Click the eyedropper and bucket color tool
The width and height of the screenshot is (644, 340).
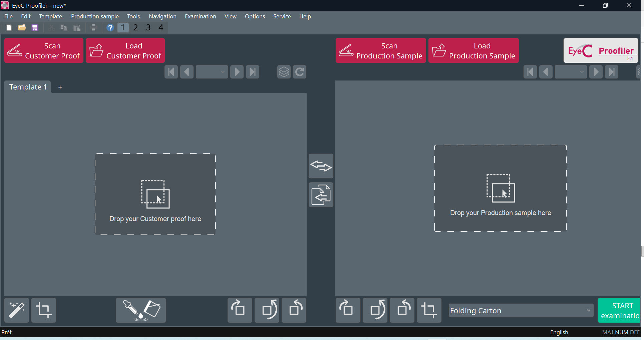[141, 310]
